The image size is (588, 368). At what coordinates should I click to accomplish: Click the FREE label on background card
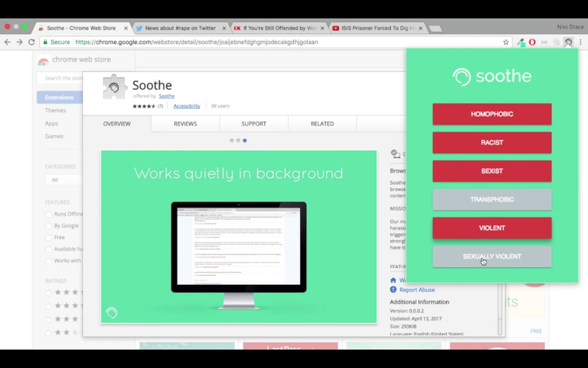tap(536, 330)
